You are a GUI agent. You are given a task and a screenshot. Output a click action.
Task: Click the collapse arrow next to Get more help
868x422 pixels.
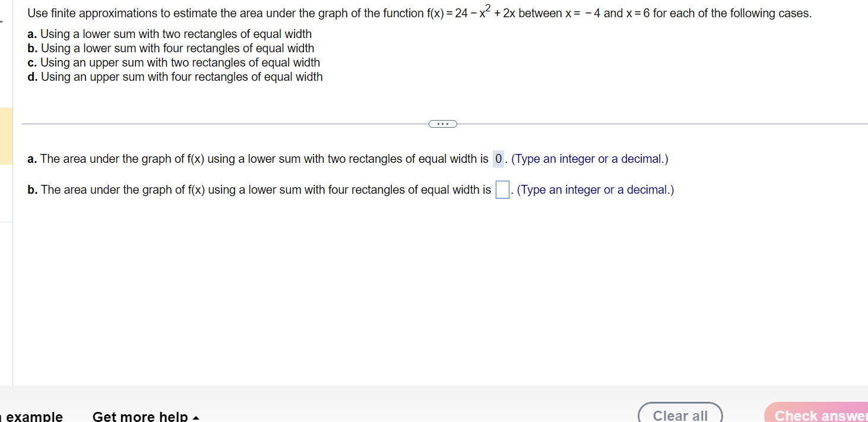click(196, 417)
